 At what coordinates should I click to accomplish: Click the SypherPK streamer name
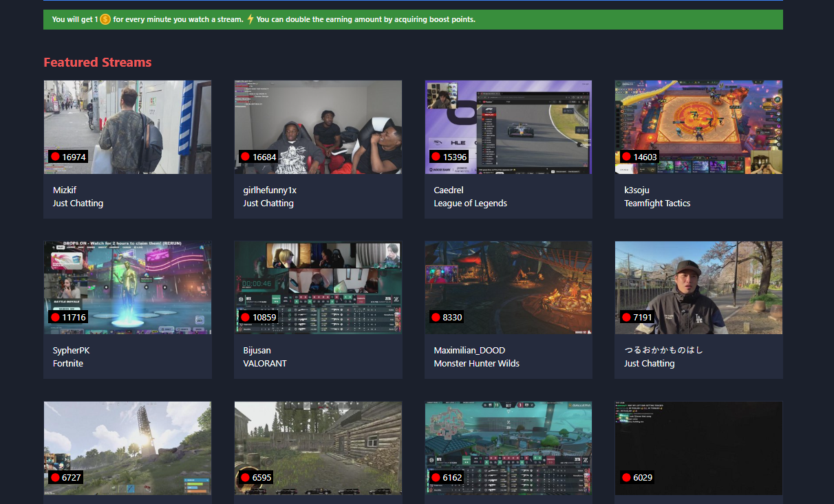72,351
